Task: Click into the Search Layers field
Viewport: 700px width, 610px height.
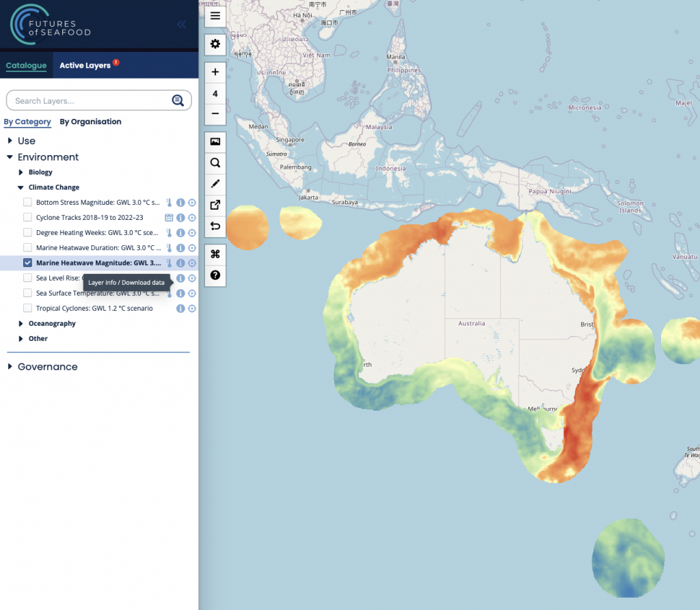Action: click(x=89, y=101)
